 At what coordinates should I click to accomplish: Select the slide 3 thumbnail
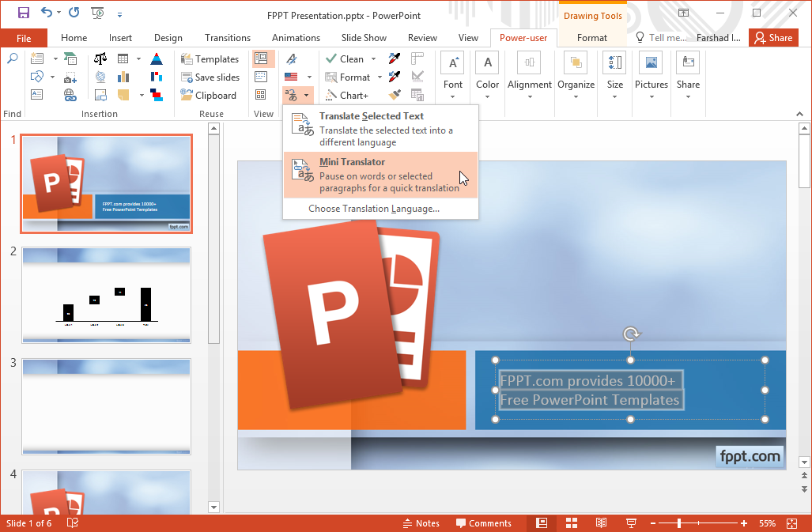(106, 406)
